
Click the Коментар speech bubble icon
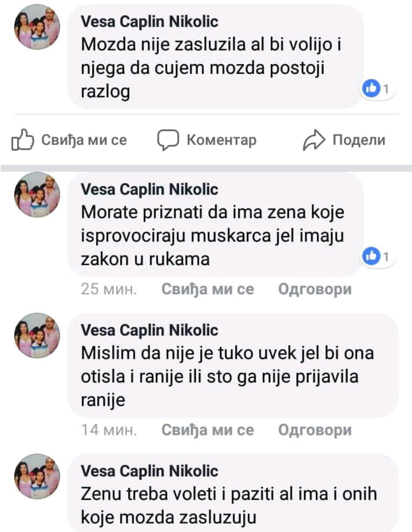click(x=168, y=140)
